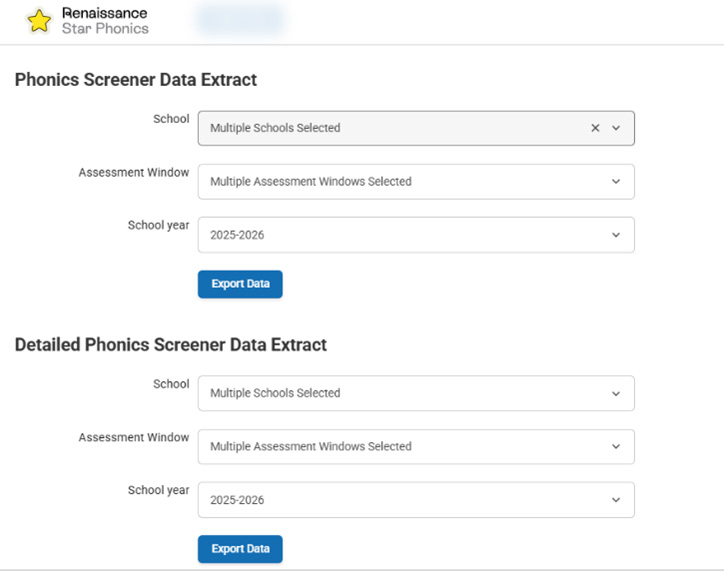
Task: Click the chevron in the first School year dropdown
Action: (616, 235)
